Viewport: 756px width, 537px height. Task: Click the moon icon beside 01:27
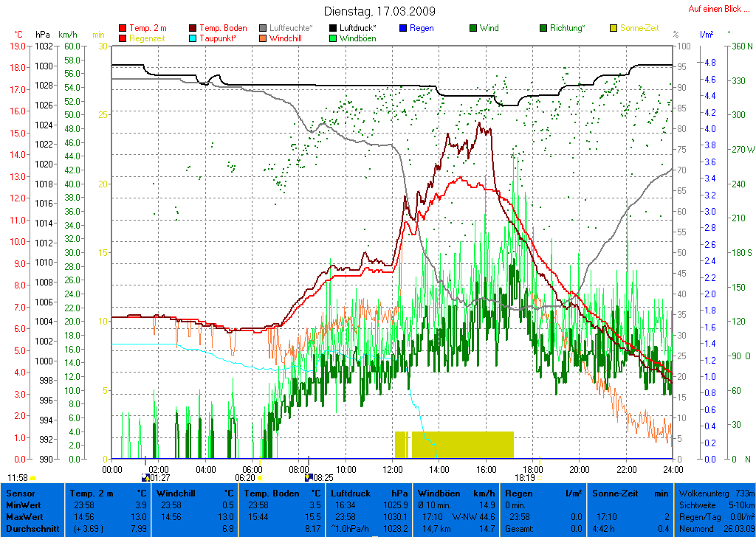tap(145, 478)
